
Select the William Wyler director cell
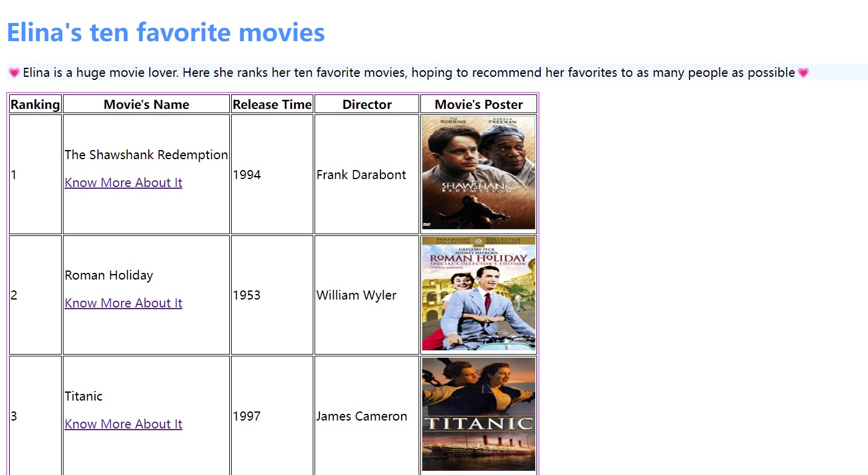[367, 295]
